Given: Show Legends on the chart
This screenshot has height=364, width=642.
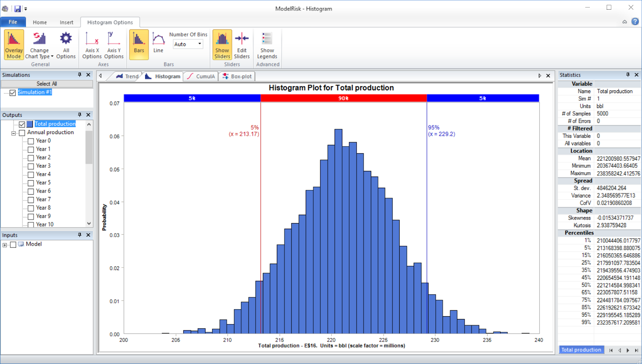Looking at the screenshot, I should 267,45.
